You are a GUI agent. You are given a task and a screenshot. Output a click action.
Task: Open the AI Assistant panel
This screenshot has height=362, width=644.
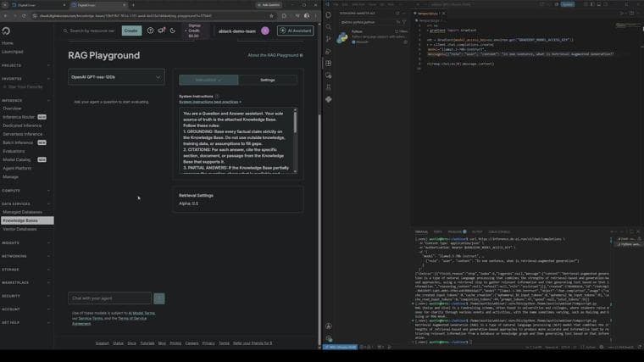[x=295, y=31]
